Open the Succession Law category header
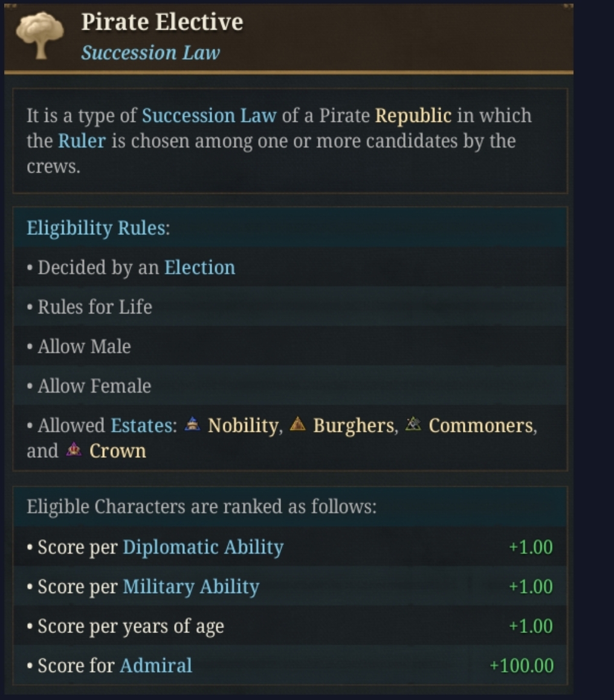614x700 pixels. pyautogui.click(x=152, y=53)
